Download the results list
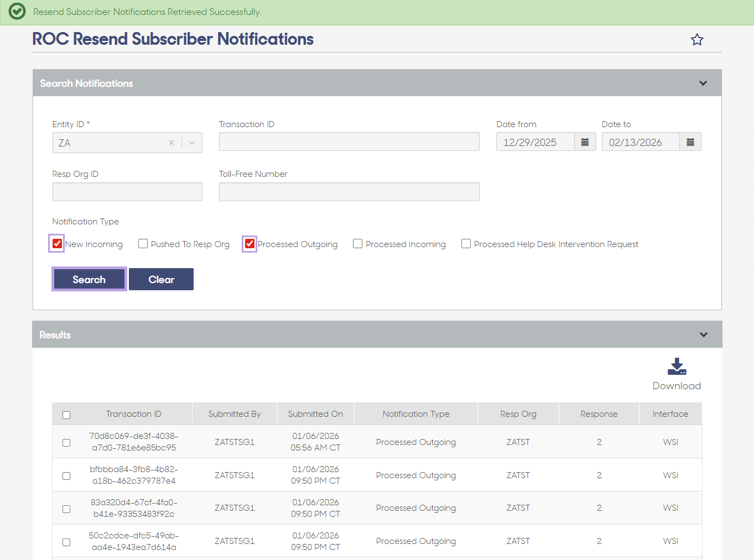754x560 pixels. [677, 374]
